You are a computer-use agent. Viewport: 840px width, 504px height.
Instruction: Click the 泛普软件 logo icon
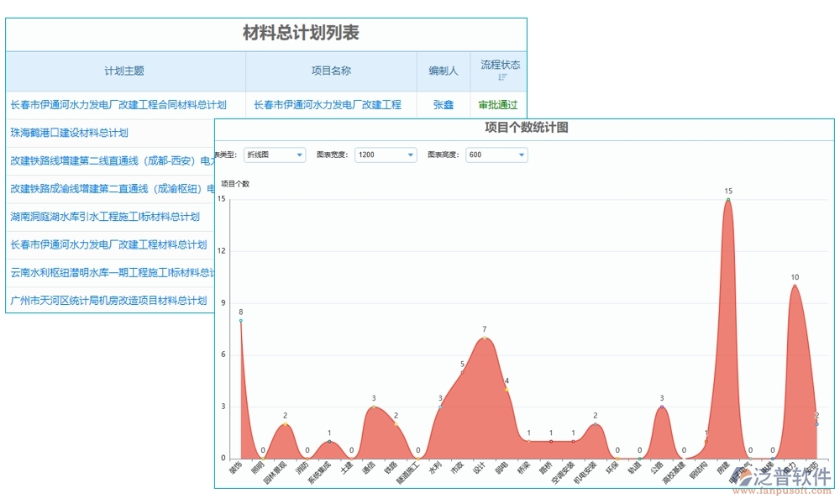pos(743,475)
